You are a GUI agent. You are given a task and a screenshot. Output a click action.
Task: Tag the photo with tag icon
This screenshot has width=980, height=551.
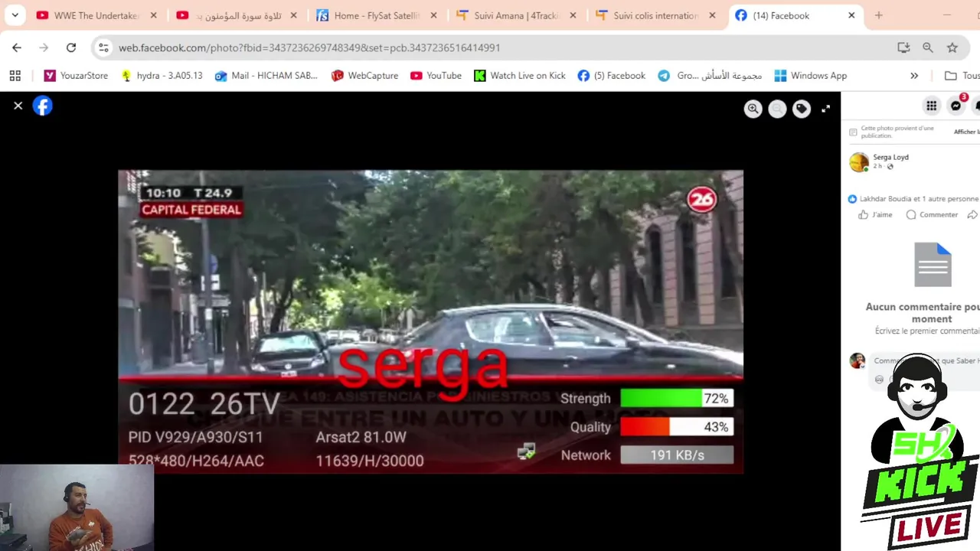[802, 109]
